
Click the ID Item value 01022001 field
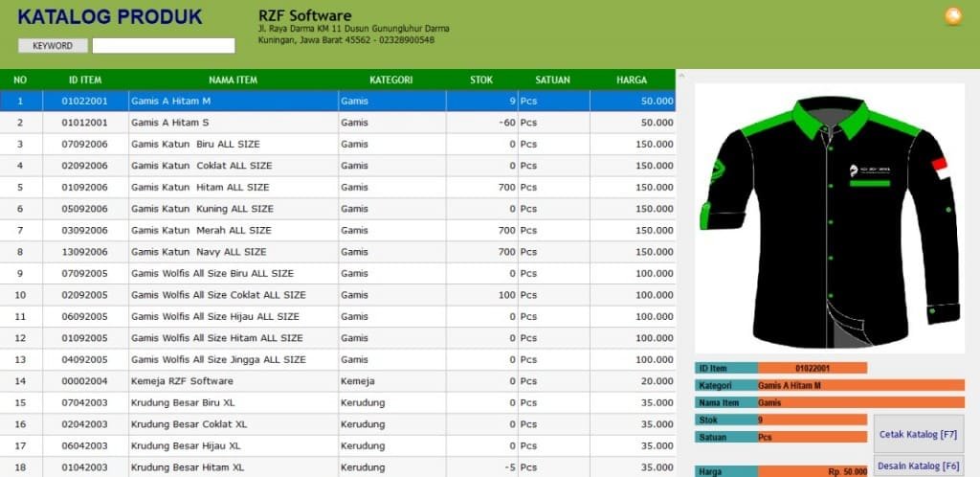click(813, 368)
